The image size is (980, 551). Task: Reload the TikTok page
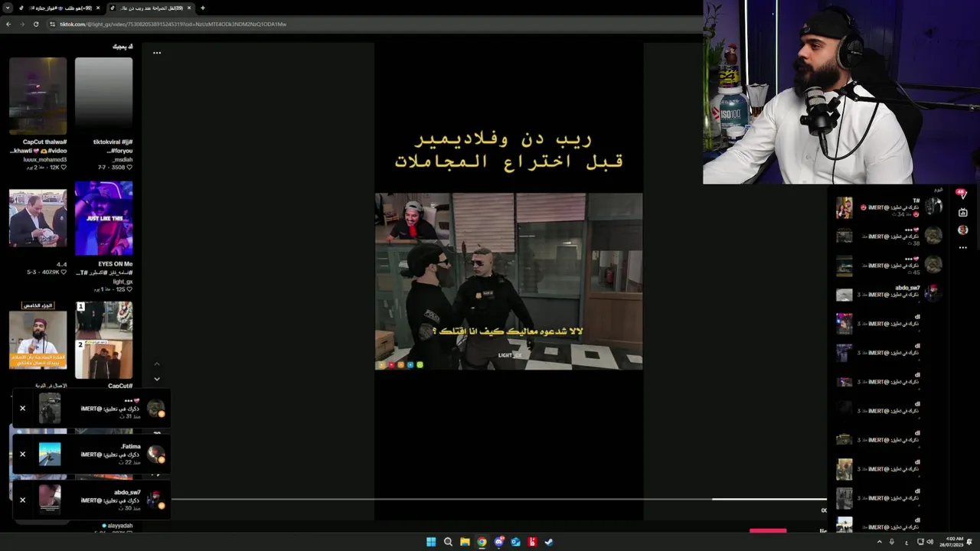pos(35,24)
